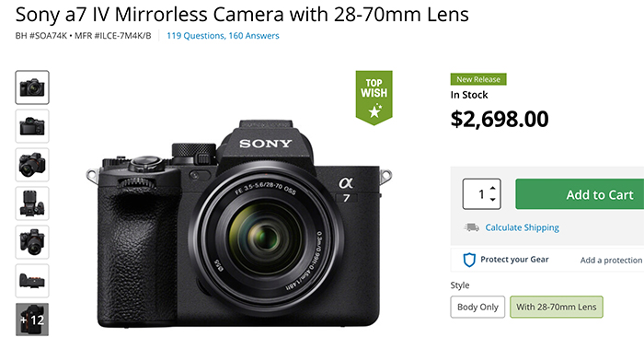Click the quantity input field
This screenshot has width=644, height=337.
point(481,194)
